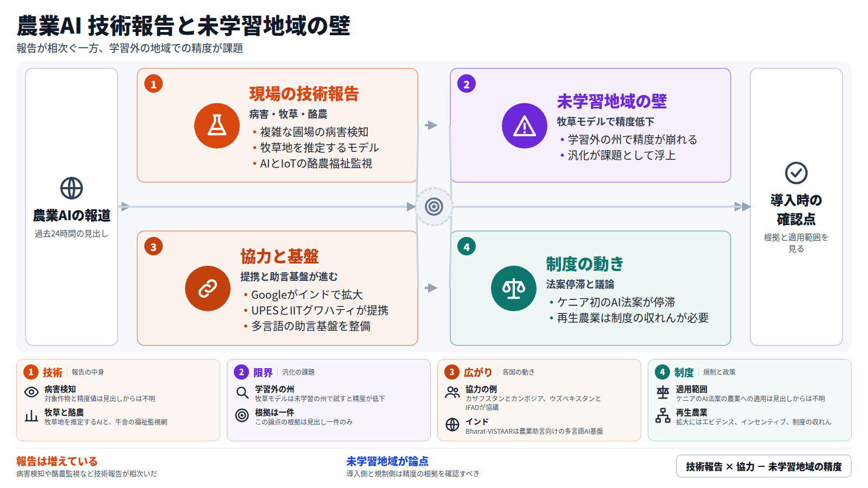Click the 広がり label in bottom panel 3

[478, 372]
